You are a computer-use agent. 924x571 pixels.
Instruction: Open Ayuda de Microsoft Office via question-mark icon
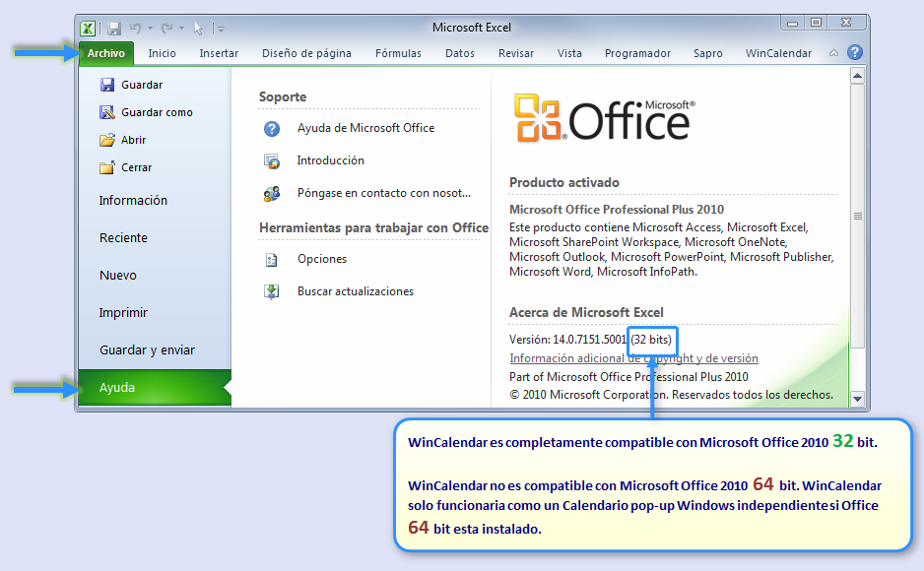point(272,128)
